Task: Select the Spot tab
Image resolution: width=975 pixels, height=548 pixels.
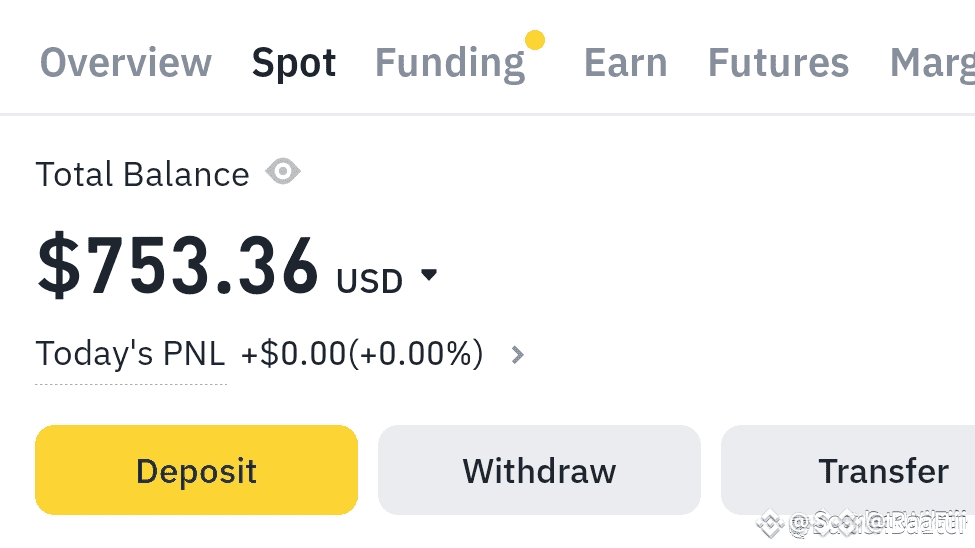Action: 294,63
